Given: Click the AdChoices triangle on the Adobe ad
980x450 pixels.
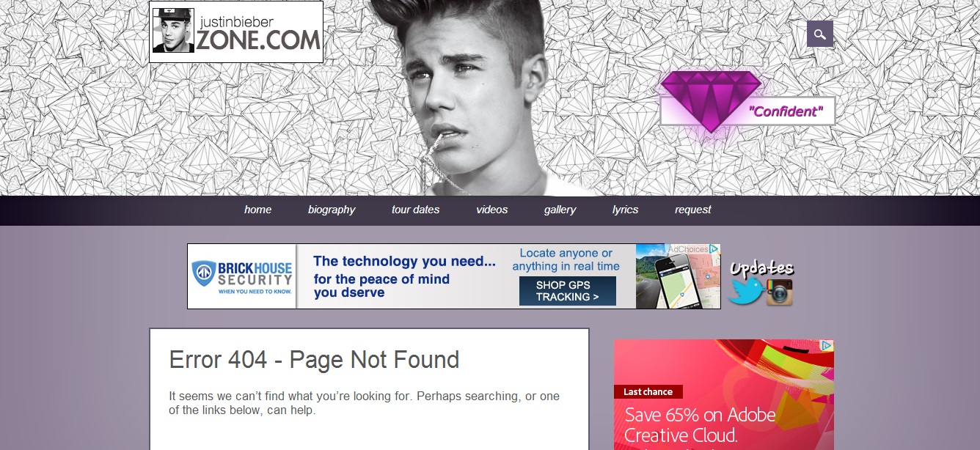Looking at the screenshot, I should pyautogui.click(x=826, y=345).
